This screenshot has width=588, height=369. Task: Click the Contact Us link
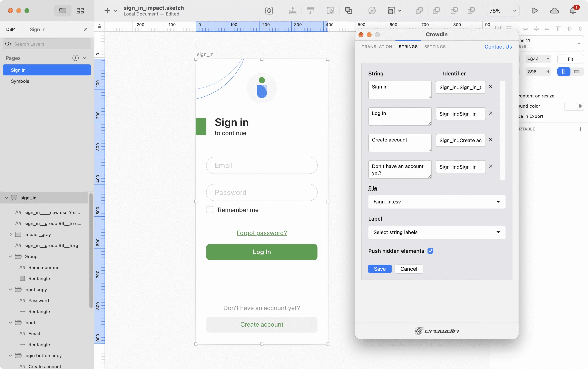pos(498,47)
